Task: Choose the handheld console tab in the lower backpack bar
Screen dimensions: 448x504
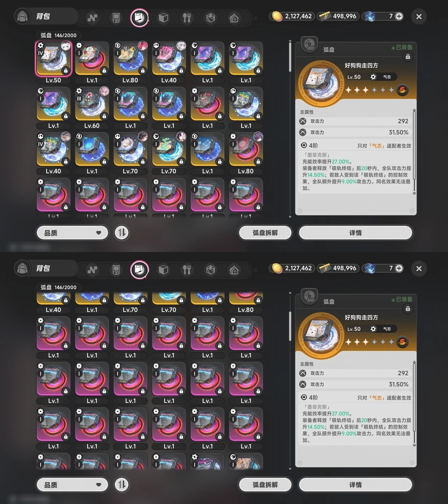Action: pyautogui.click(x=116, y=270)
